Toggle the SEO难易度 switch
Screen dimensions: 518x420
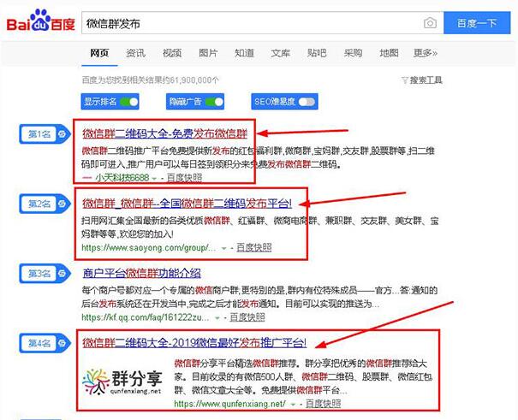pos(306,102)
